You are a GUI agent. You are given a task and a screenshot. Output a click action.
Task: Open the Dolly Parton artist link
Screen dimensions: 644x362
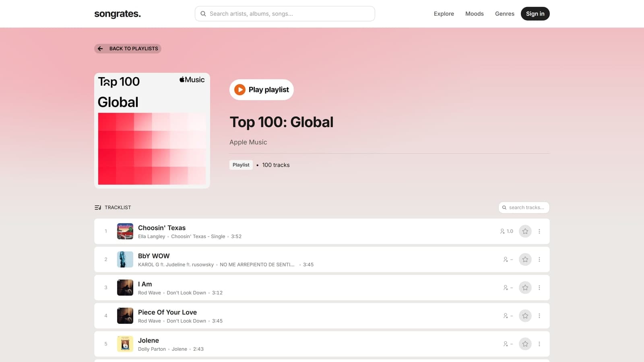tap(152, 349)
